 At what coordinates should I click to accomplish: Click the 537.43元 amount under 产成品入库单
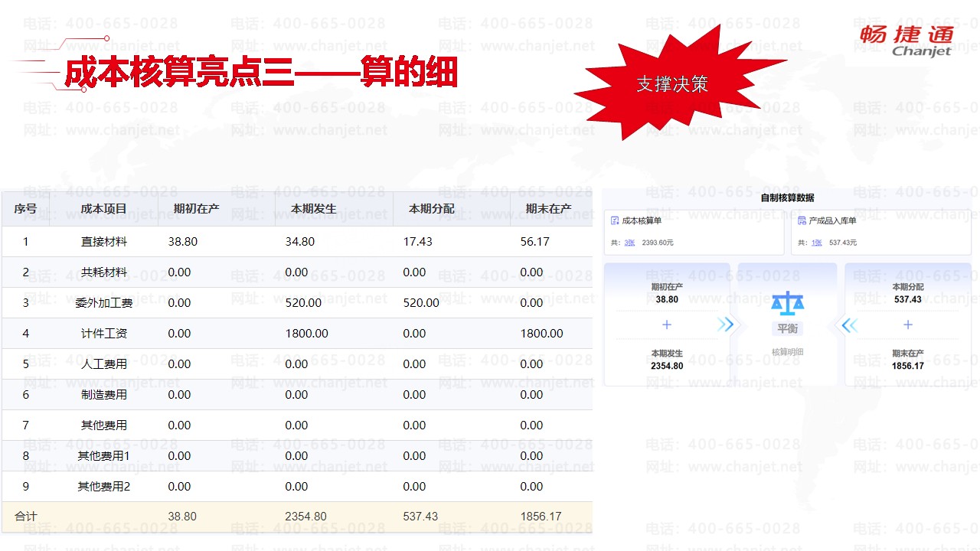tap(843, 243)
